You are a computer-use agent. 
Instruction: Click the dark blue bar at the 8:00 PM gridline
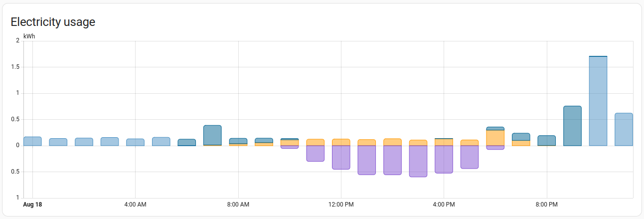click(x=547, y=140)
